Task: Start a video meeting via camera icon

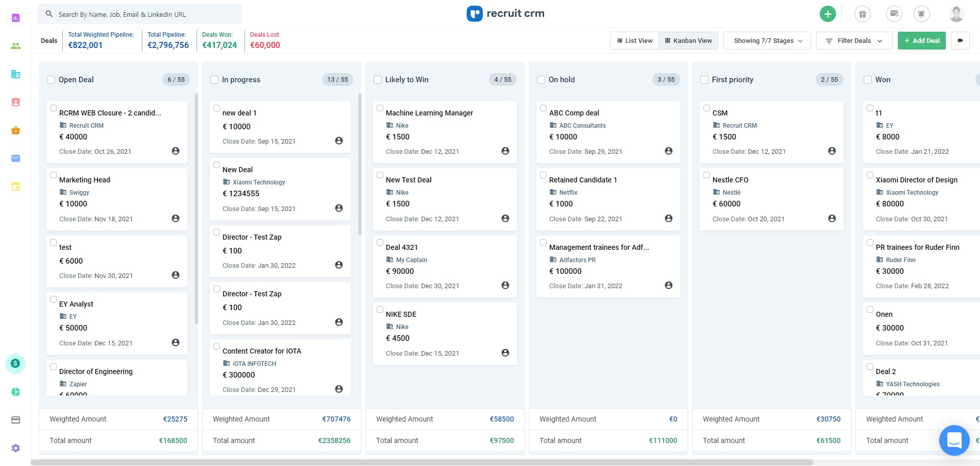Action: pyautogui.click(x=961, y=40)
